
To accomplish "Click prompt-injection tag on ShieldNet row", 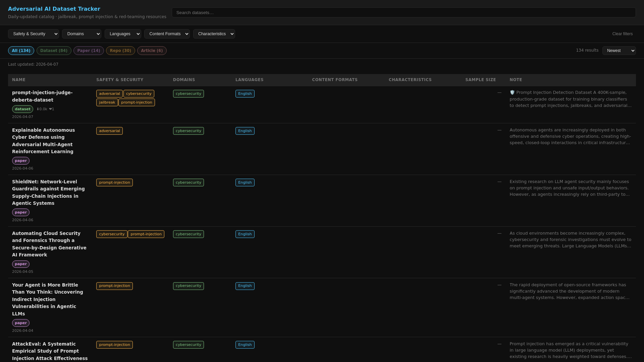I will [114, 182].
